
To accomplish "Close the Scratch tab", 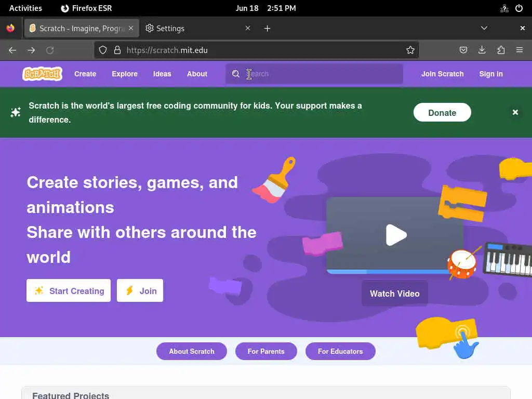I will 131,28.
